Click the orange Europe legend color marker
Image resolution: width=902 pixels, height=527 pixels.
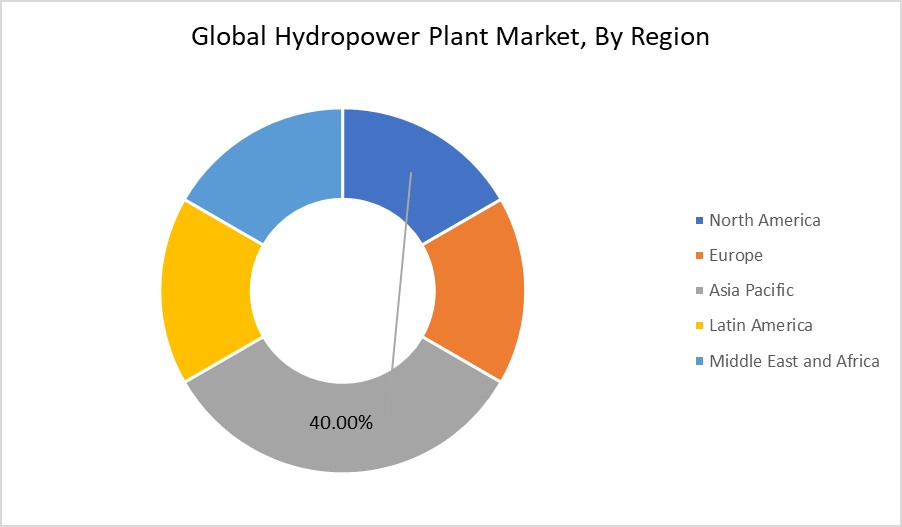(x=700, y=255)
